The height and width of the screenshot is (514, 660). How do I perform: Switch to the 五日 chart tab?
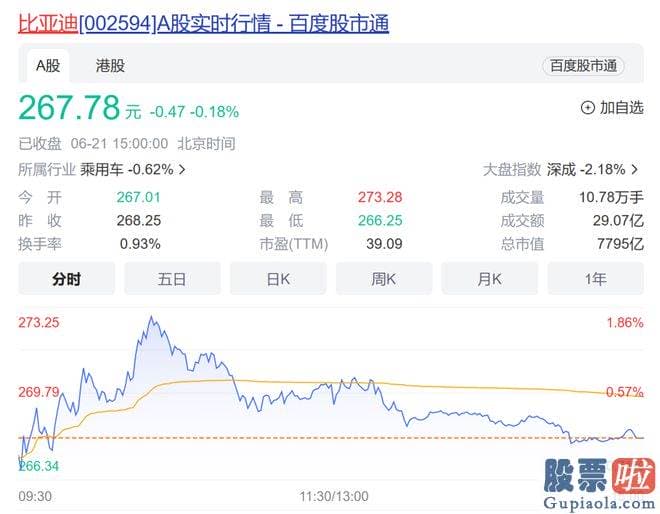172,279
